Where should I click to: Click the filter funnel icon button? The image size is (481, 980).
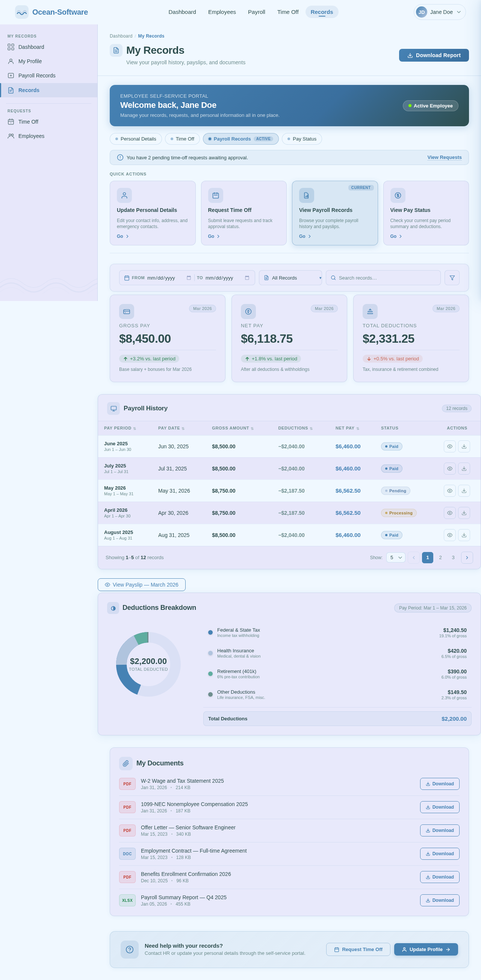pos(452,278)
